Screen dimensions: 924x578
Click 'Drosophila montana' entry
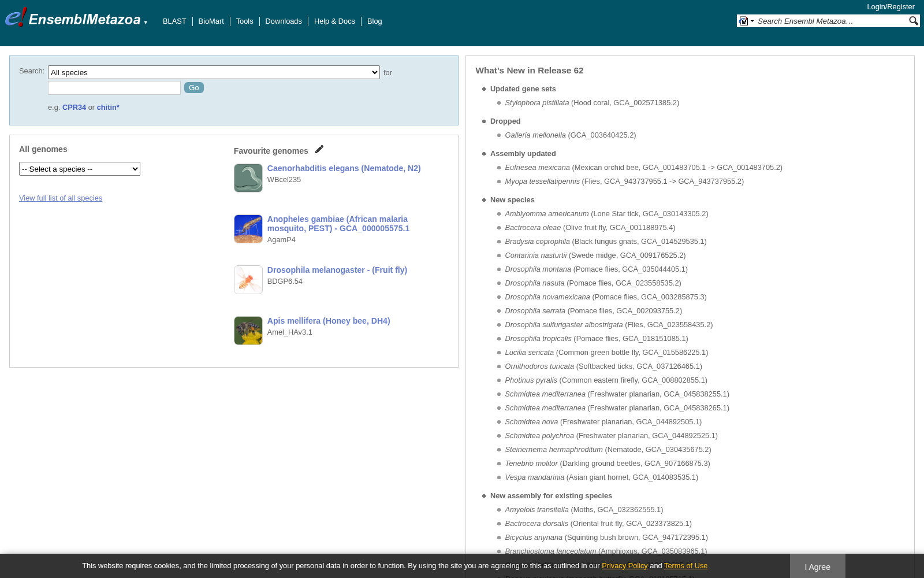coord(596,269)
